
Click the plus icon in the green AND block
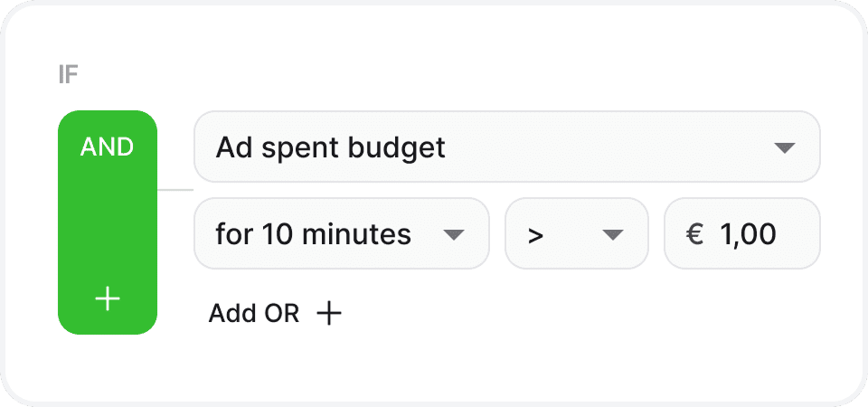click(x=108, y=298)
